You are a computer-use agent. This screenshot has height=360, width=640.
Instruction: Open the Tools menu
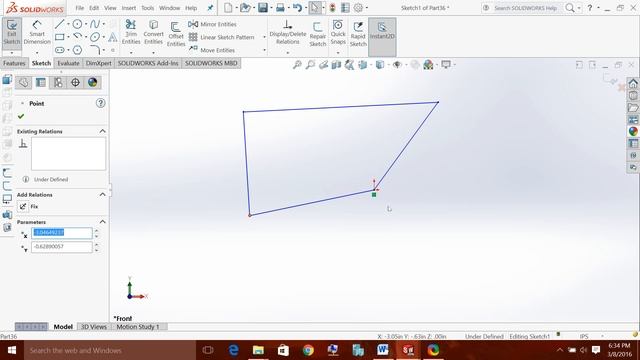click(x=147, y=8)
